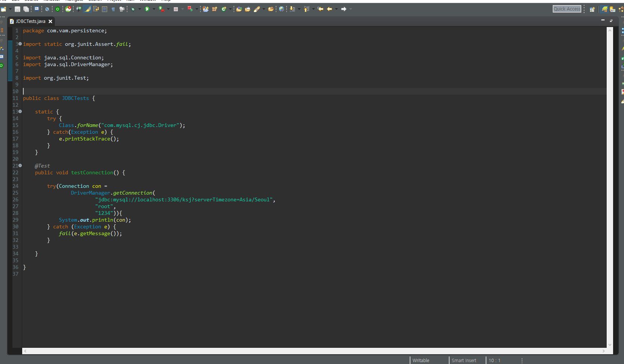Click the Smart Insert status entry
Image resolution: width=624 pixels, height=364 pixels.
[x=464, y=360]
